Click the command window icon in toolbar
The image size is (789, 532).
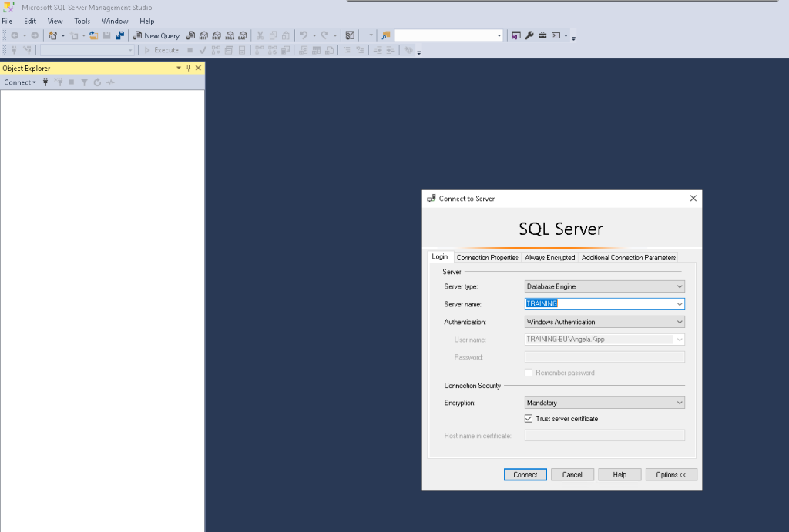(556, 35)
